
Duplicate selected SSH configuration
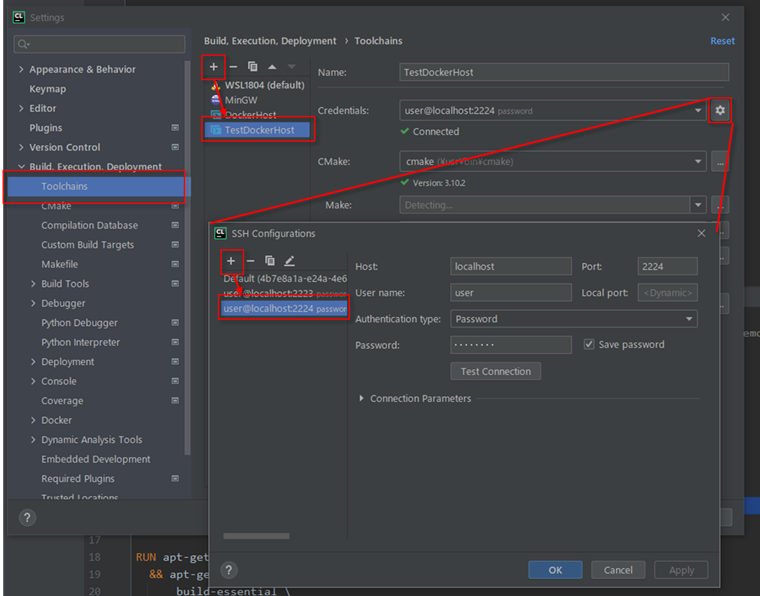point(270,261)
